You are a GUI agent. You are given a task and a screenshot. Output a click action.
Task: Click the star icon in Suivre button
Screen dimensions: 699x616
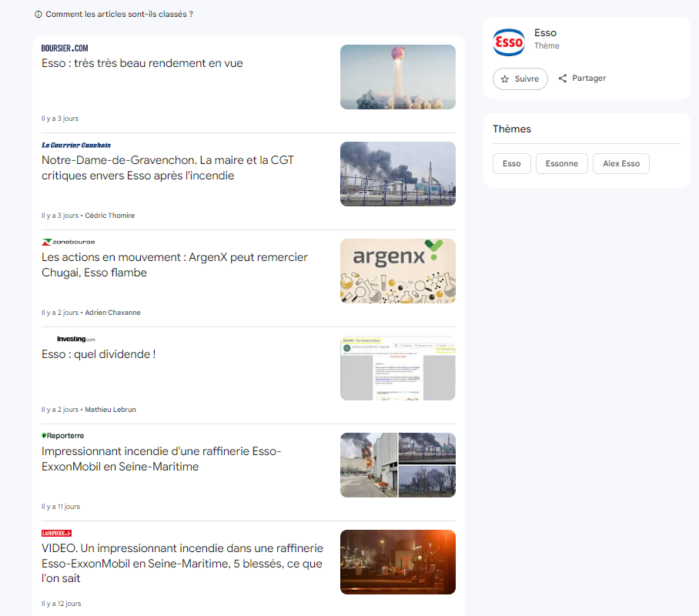(505, 79)
